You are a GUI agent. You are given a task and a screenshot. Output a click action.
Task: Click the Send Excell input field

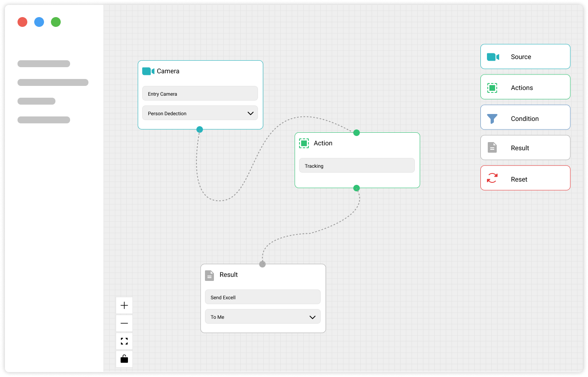point(262,297)
